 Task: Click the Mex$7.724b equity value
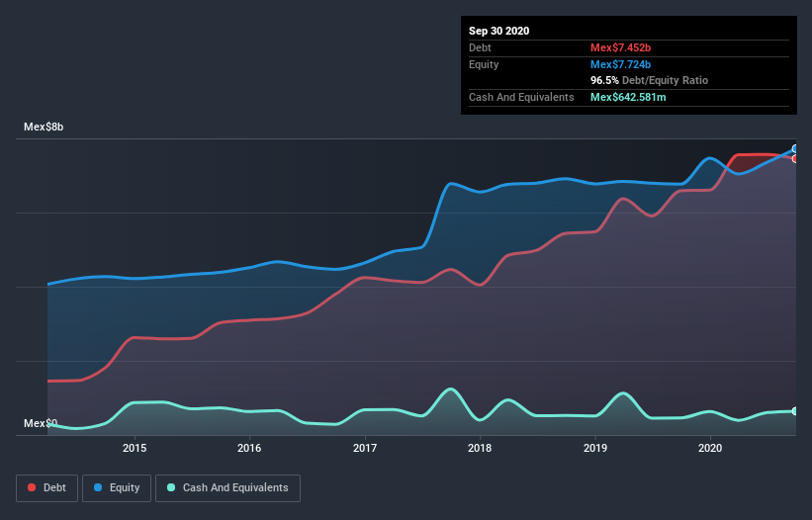[x=620, y=64]
